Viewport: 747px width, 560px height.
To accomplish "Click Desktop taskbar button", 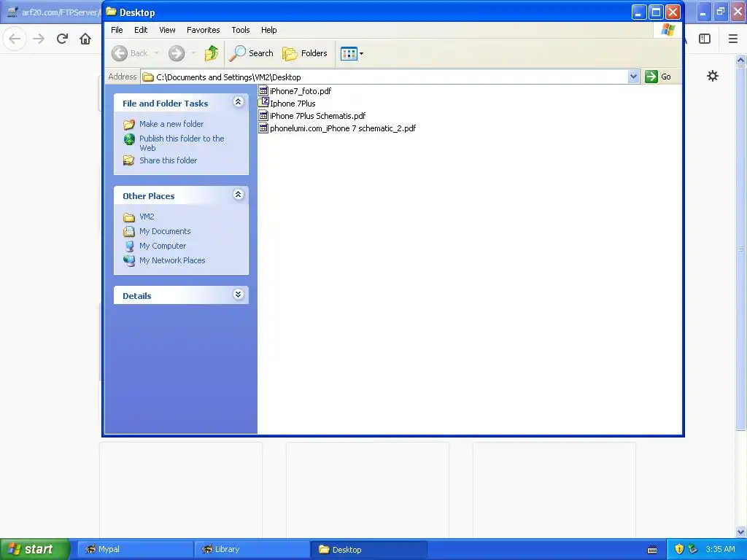I will coord(368,550).
